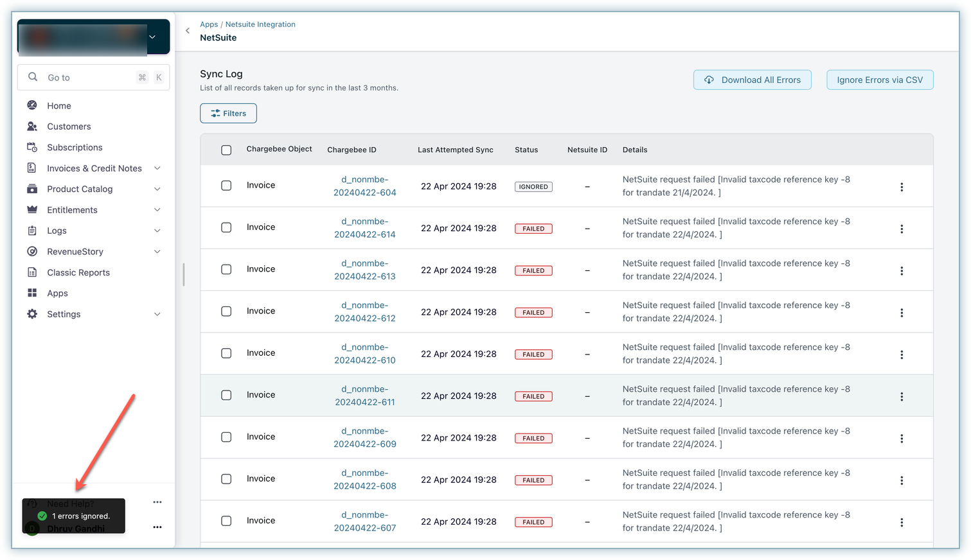Open the Netsuite Integration breadcrumb link
The height and width of the screenshot is (560, 971).
260,24
